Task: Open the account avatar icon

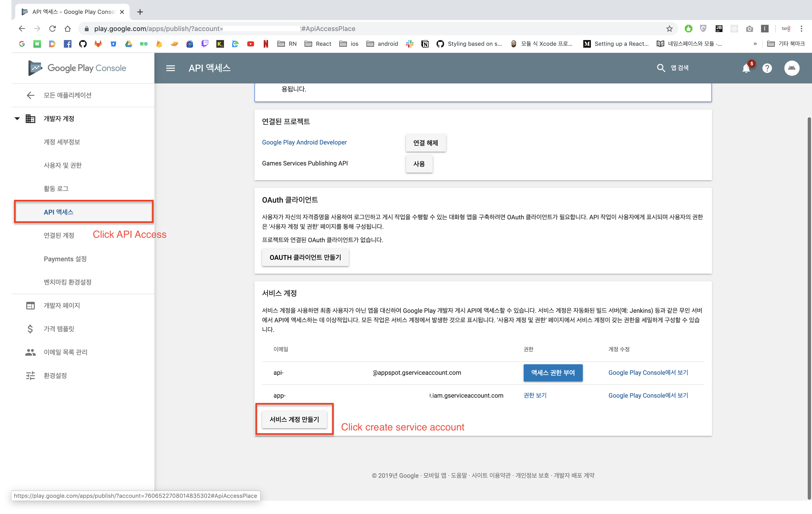Action: [x=792, y=68]
